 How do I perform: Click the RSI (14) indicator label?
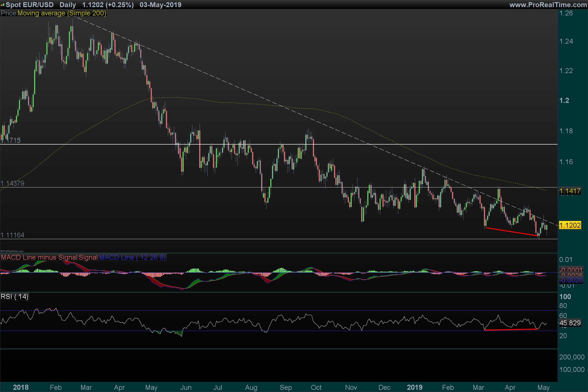(14, 296)
